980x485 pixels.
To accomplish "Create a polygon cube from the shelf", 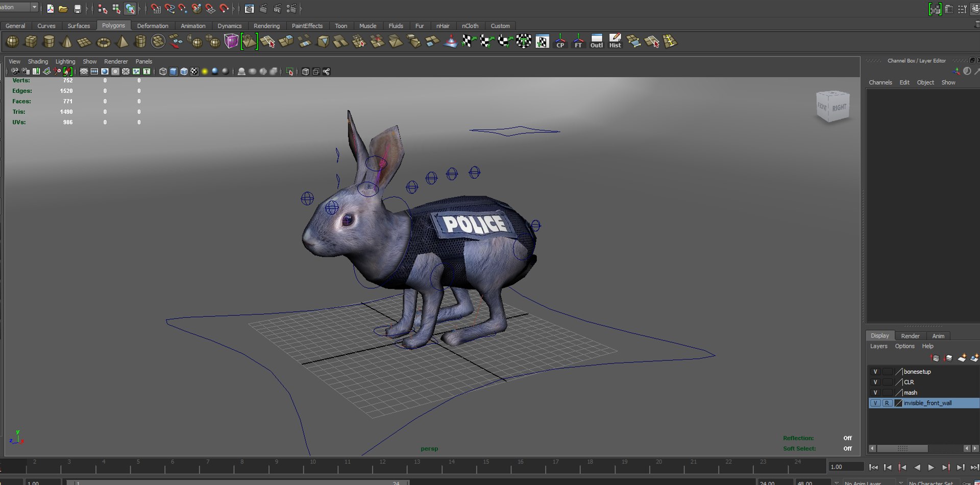I will click(x=31, y=41).
